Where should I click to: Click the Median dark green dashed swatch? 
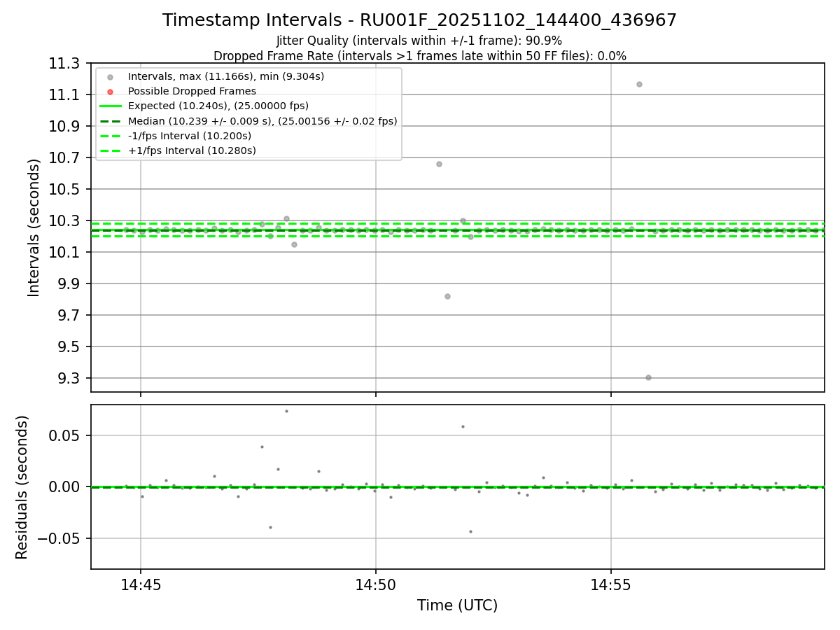point(110,121)
